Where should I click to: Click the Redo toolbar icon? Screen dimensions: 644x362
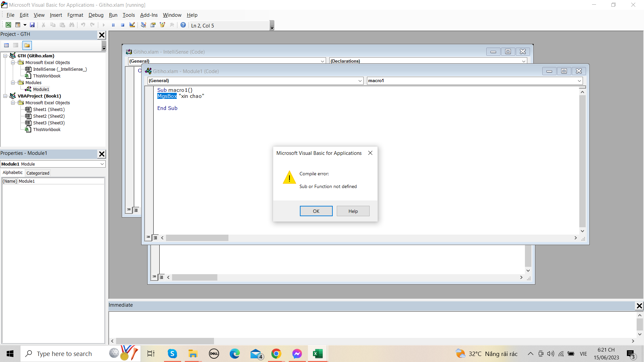pos(92,25)
